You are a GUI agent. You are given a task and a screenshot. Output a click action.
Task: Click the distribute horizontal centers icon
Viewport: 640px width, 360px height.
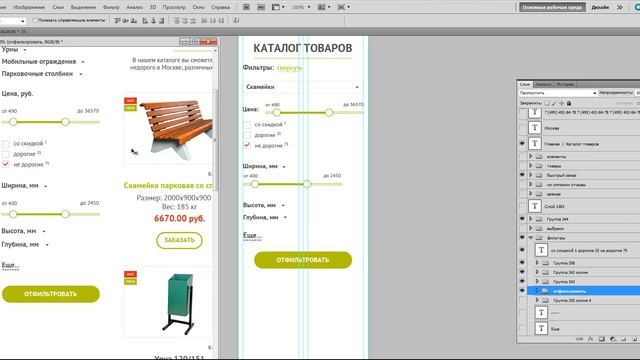(x=212, y=20)
